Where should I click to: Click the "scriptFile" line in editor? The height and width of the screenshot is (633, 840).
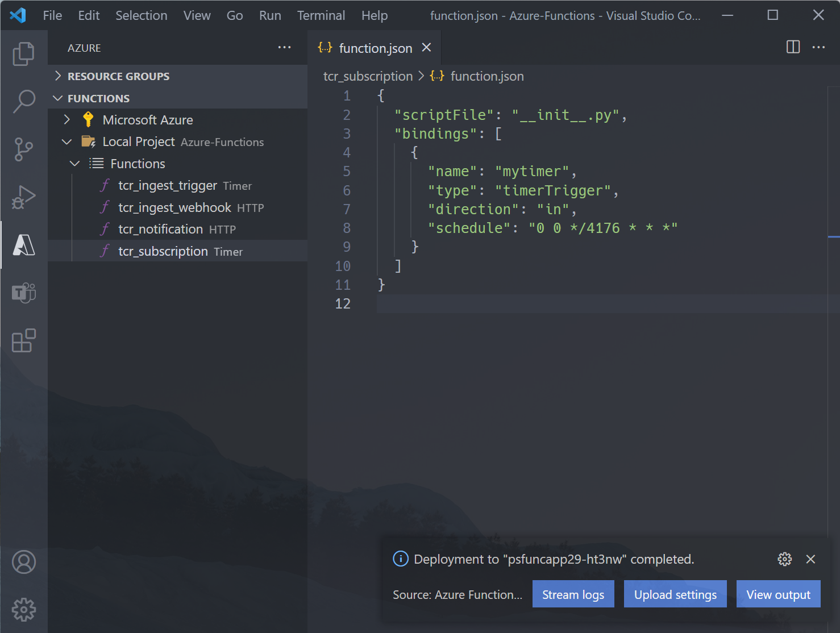510,115
